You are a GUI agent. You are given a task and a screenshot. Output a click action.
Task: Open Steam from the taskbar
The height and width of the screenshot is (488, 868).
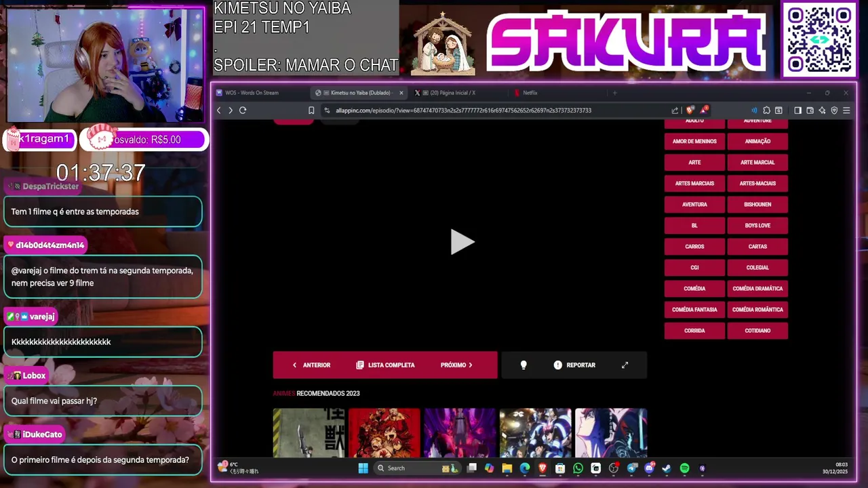[x=667, y=468]
